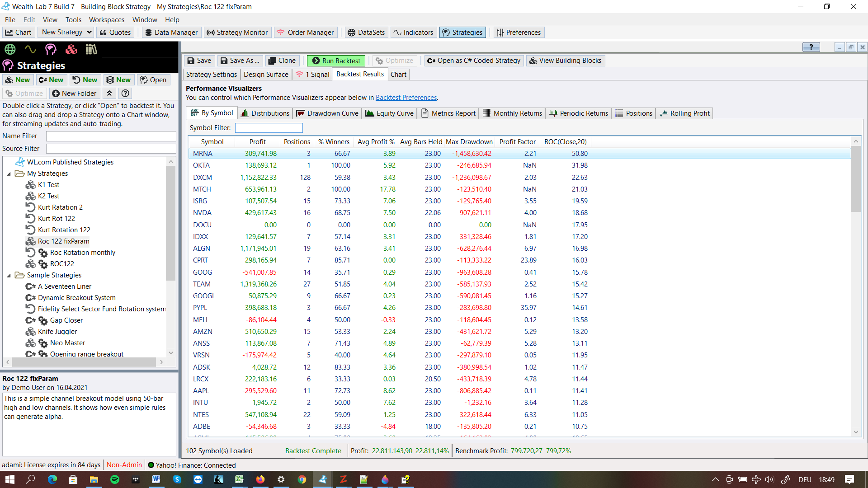Select Kurt Rotation 122 strategy

coord(64,230)
